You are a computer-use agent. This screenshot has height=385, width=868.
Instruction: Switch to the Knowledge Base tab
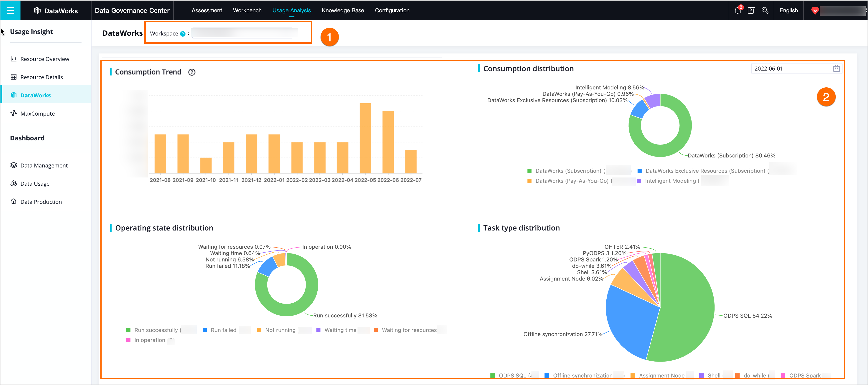(x=343, y=10)
